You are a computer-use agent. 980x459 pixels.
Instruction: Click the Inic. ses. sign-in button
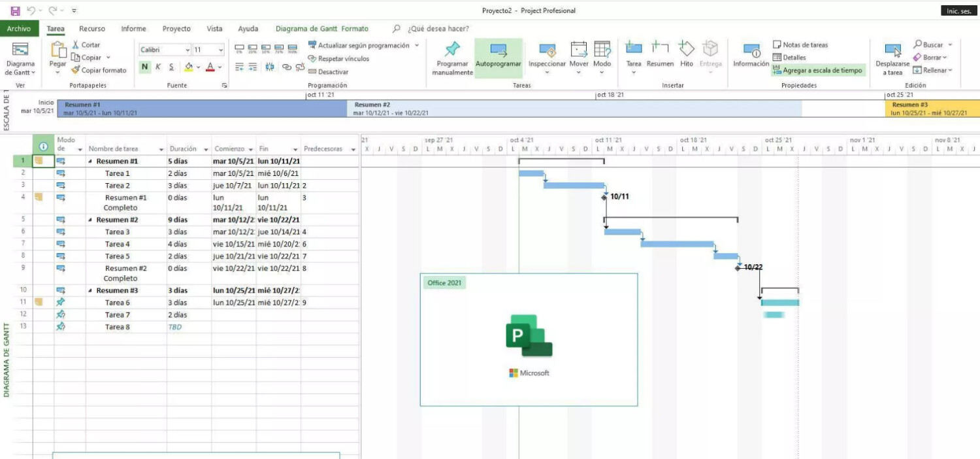958,11
